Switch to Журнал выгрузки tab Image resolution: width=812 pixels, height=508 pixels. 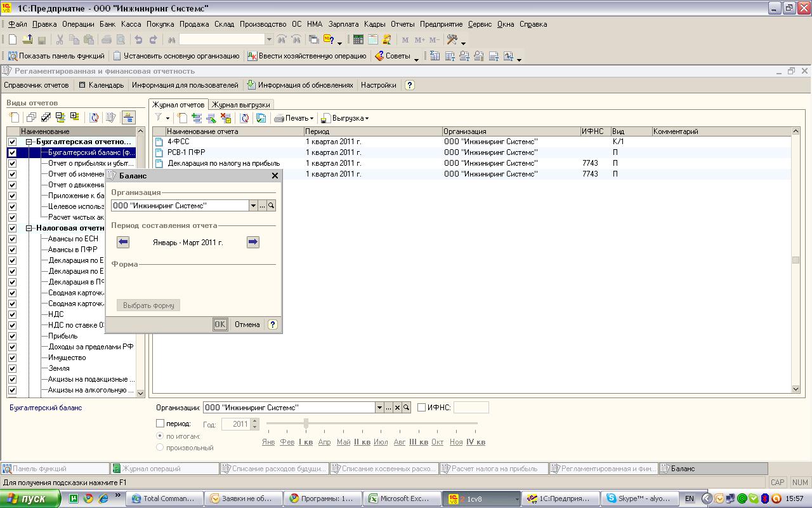[240, 105]
